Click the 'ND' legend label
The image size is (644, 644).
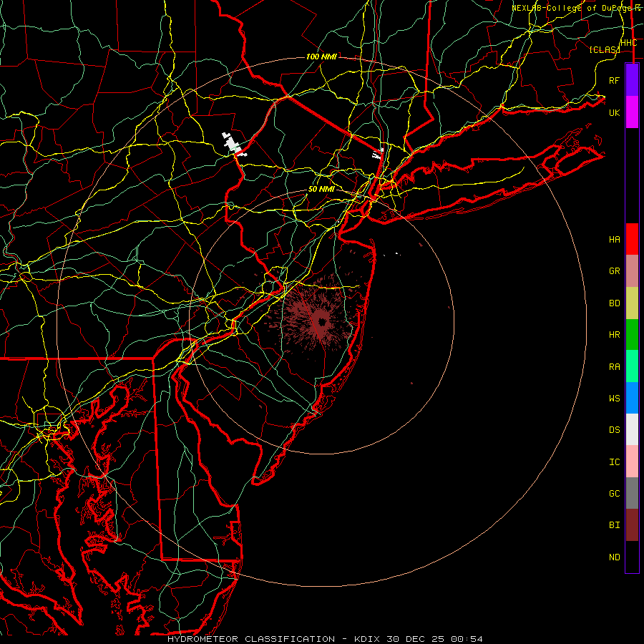[615, 557]
